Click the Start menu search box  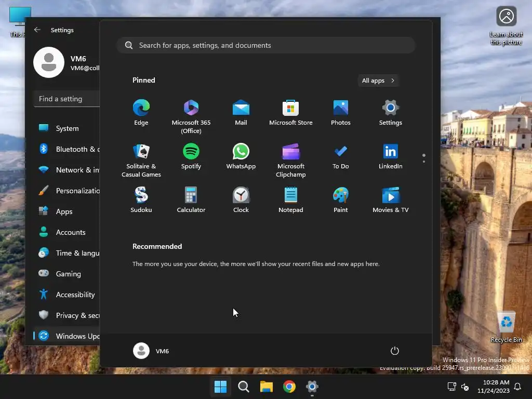(266, 45)
